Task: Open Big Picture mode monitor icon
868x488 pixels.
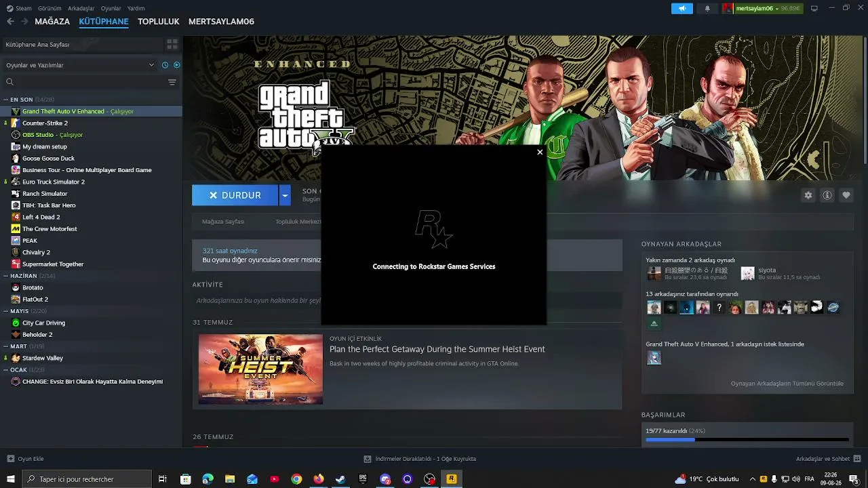Action: tap(814, 8)
